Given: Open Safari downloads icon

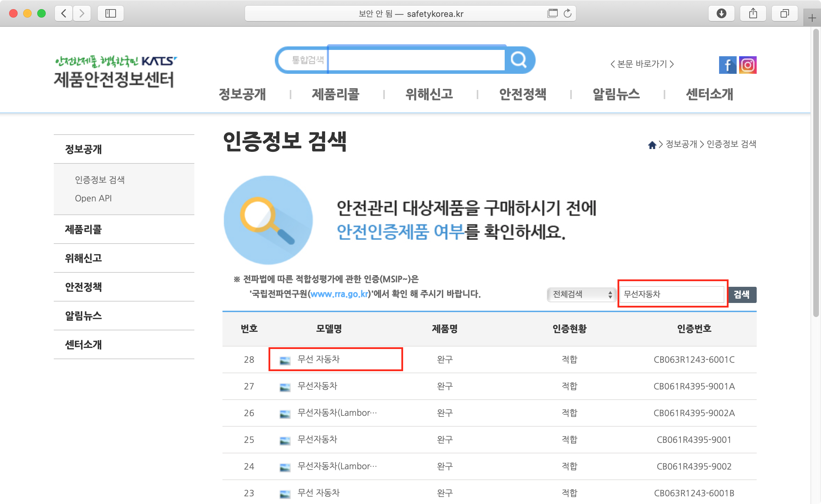Looking at the screenshot, I should pyautogui.click(x=721, y=14).
